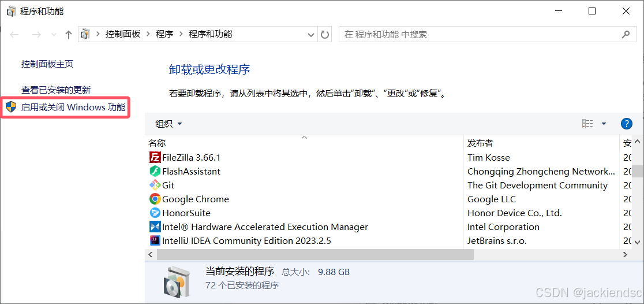This screenshot has height=304, width=644.
Task: Maximize the 程序和功能 window
Action: tap(592, 11)
